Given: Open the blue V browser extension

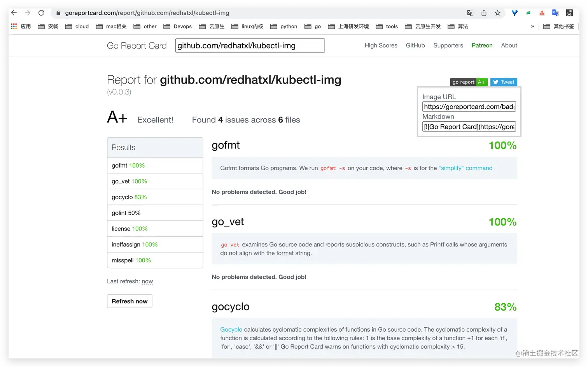Looking at the screenshot, I should pos(514,13).
